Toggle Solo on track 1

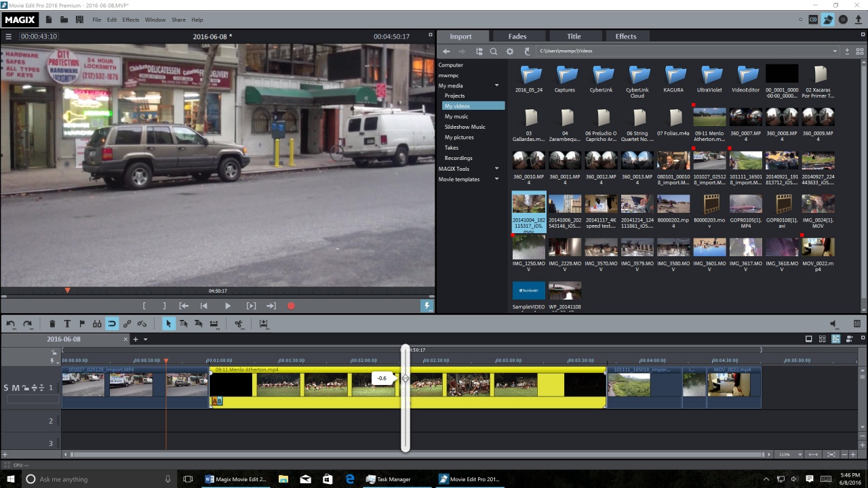click(7, 388)
